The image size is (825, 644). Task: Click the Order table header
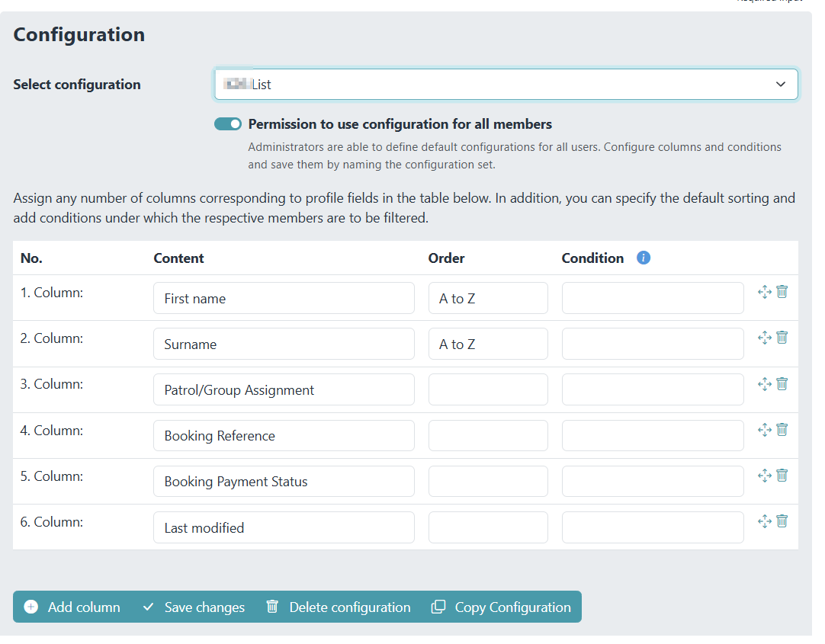click(x=446, y=258)
